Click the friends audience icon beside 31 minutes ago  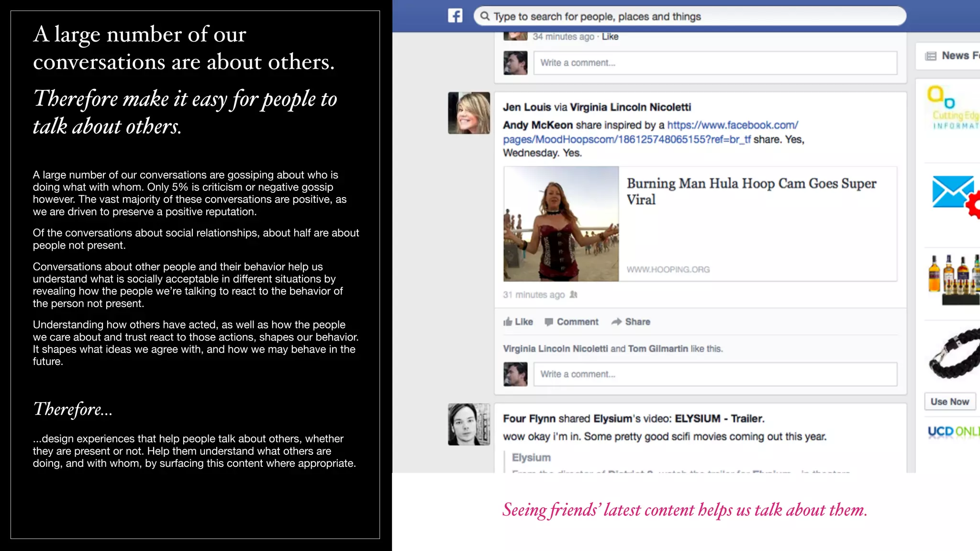pos(574,295)
